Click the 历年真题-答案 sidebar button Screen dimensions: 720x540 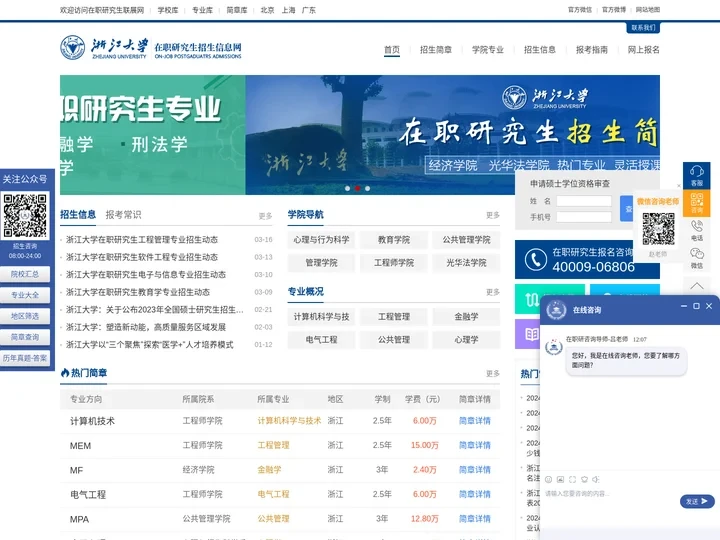click(x=25, y=358)
